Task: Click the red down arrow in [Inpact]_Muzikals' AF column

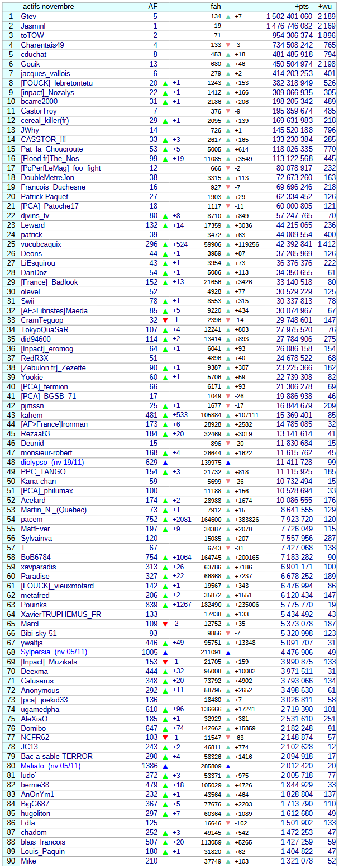Action: (x=165, y=662)
